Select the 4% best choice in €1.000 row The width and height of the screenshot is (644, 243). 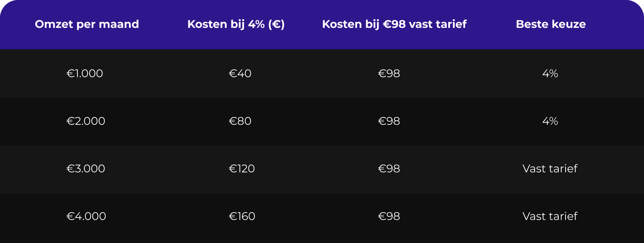pyautogui.click(x=550, y=74)
